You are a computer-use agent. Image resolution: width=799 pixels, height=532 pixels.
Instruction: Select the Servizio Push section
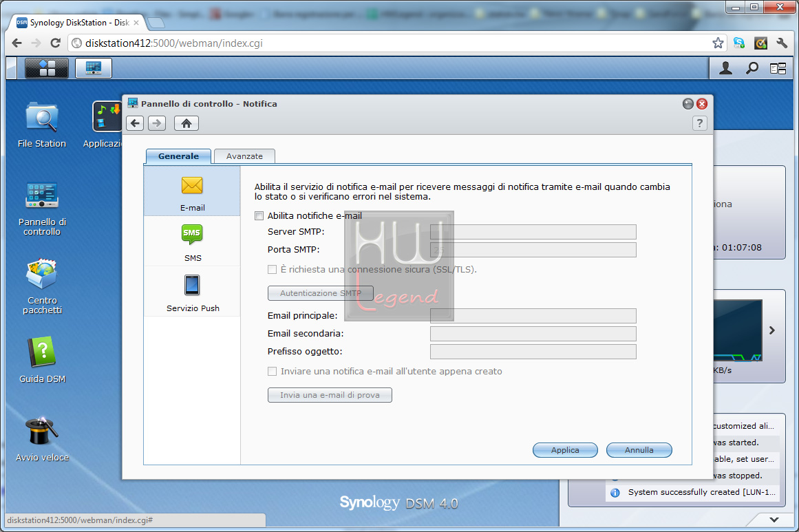tap(192, 292)
